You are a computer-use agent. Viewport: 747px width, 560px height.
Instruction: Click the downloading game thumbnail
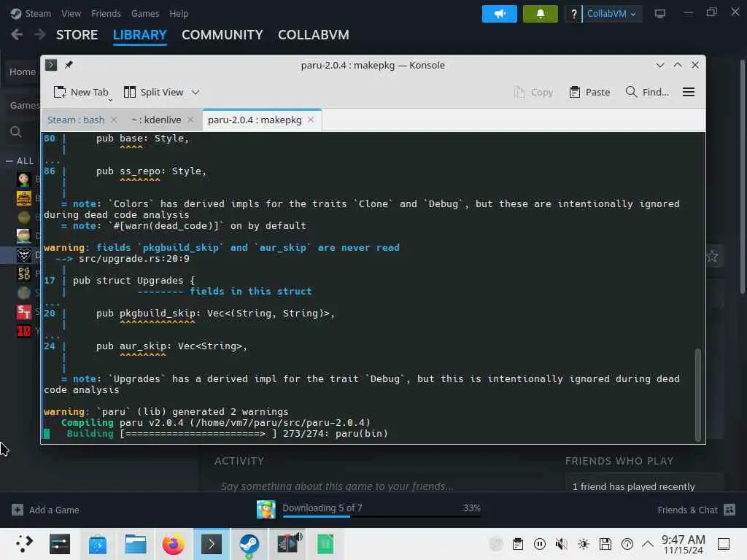(266, 510)
